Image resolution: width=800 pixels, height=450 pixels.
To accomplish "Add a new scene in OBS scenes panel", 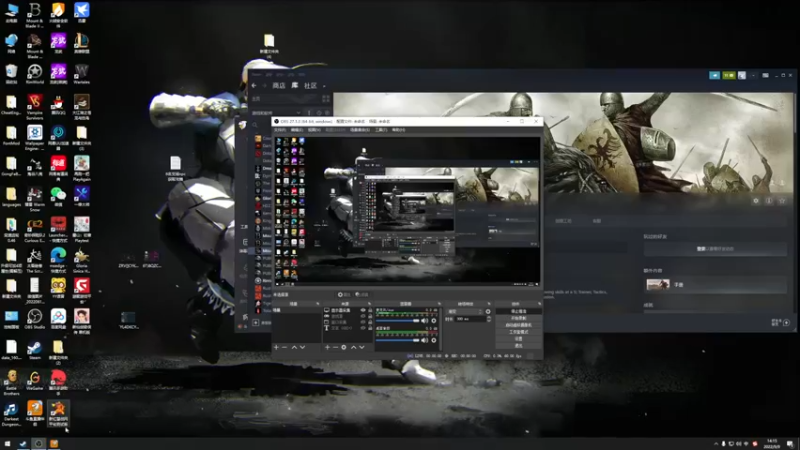I will click(277, 347).
